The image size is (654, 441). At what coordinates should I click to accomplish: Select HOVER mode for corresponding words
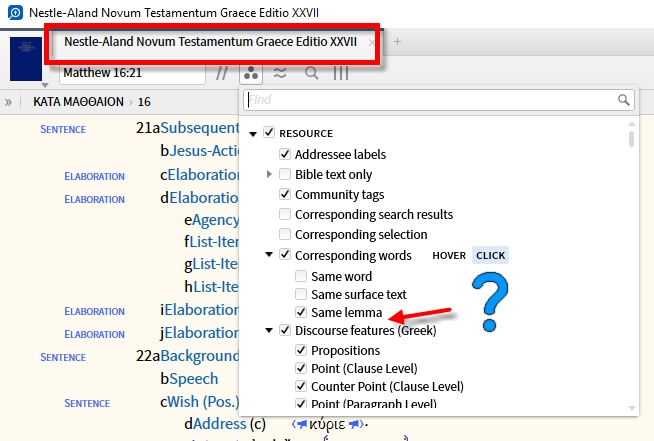point(449,255)
